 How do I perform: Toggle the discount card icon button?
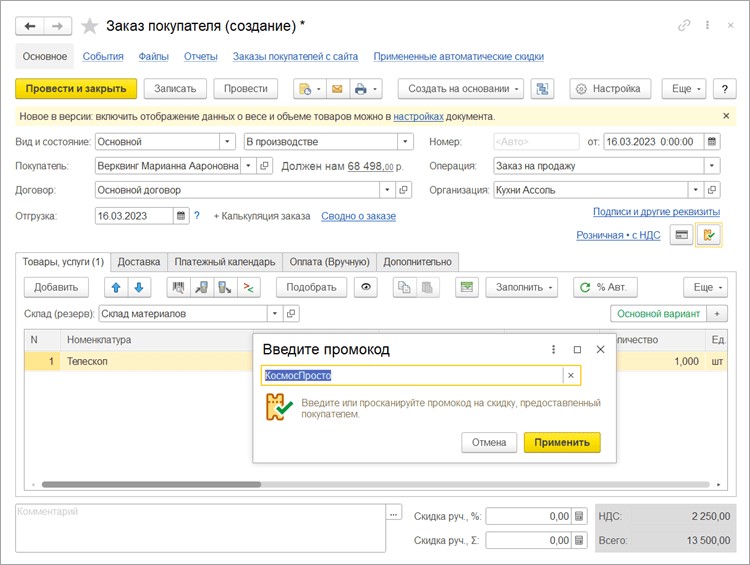(682, 235)
